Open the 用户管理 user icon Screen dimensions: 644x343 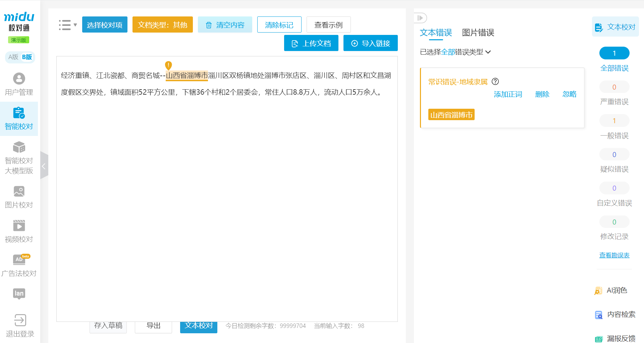pos(19,79)
